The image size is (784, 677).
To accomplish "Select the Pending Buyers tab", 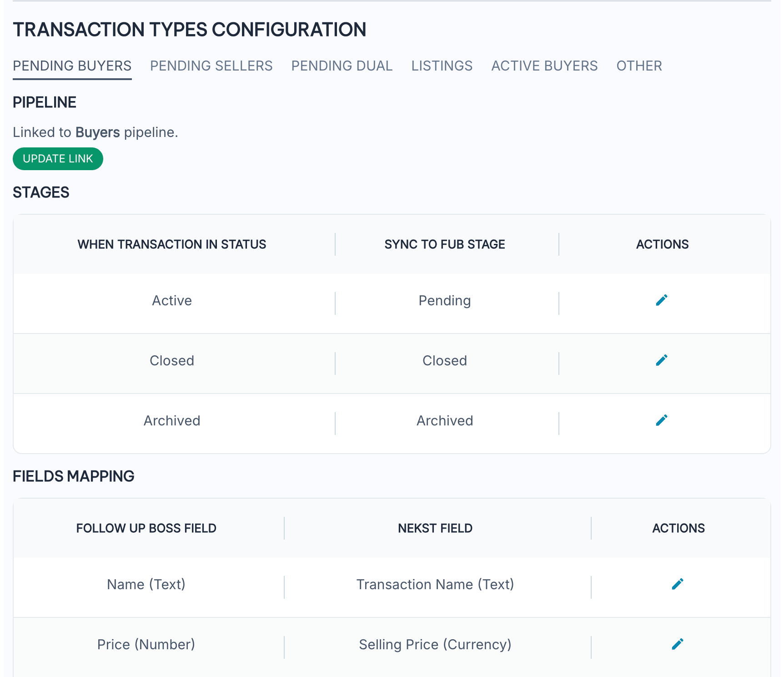I will [72, 66].
